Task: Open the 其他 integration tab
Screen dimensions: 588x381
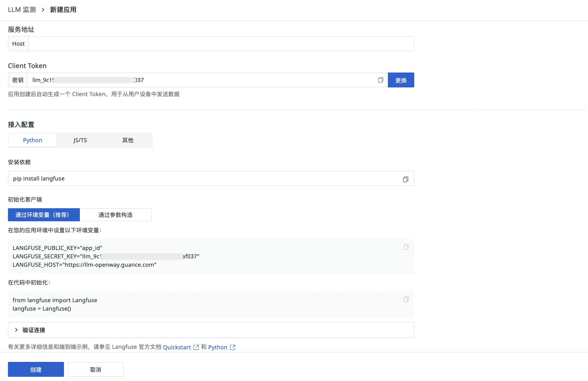Action: pyautogui.click(x=128, y=140)
